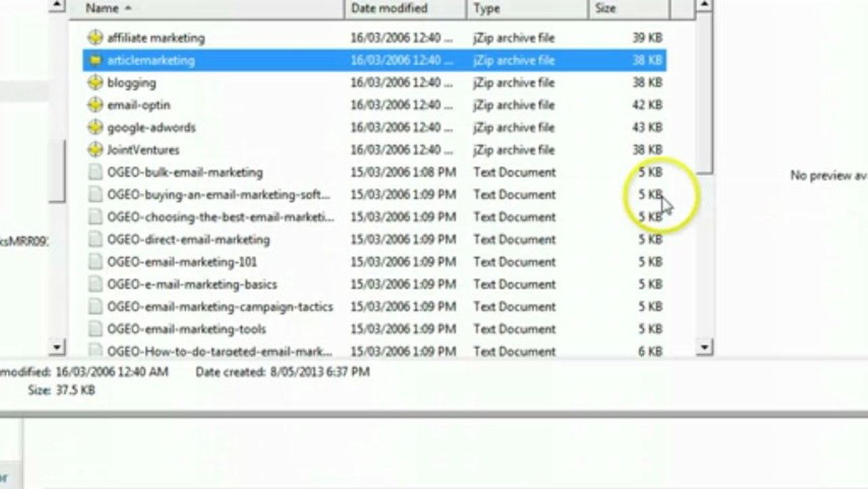Click the OGEO-email-marketing-tools document icon
This screenshot has width=868, height=489.
point(96,329)
